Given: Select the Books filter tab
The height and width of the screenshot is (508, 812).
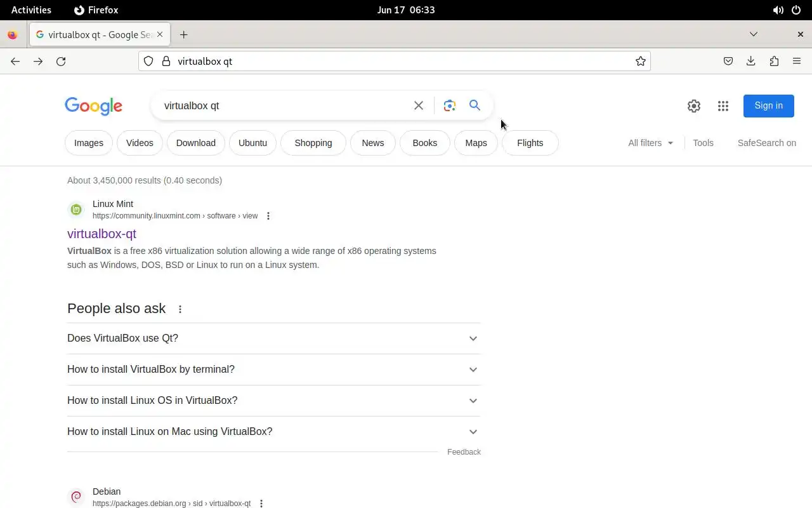Looking at the screenshot, I should tap(425, 143).
